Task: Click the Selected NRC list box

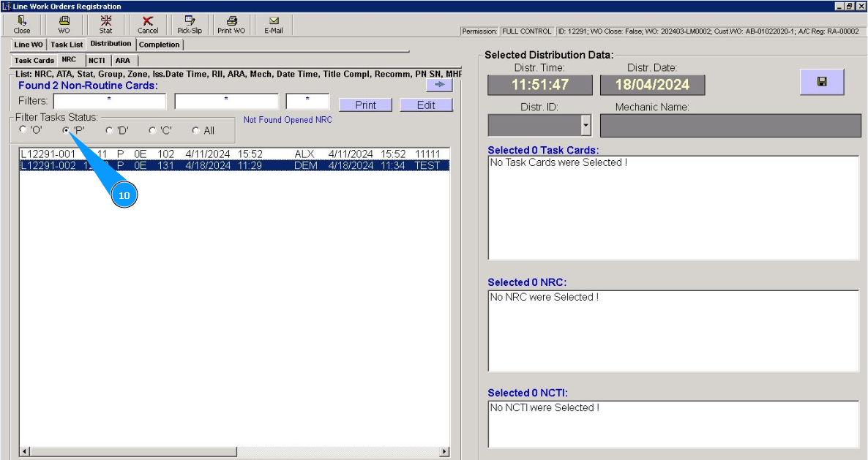Action: tap(673, 331)
